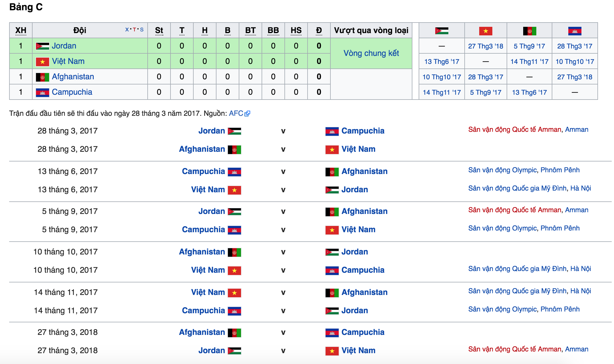Click Hà Nội link for 14 tháng 11 match
Image resolution: width=614 pixels, height=364 pixels.
coord(581,291)
